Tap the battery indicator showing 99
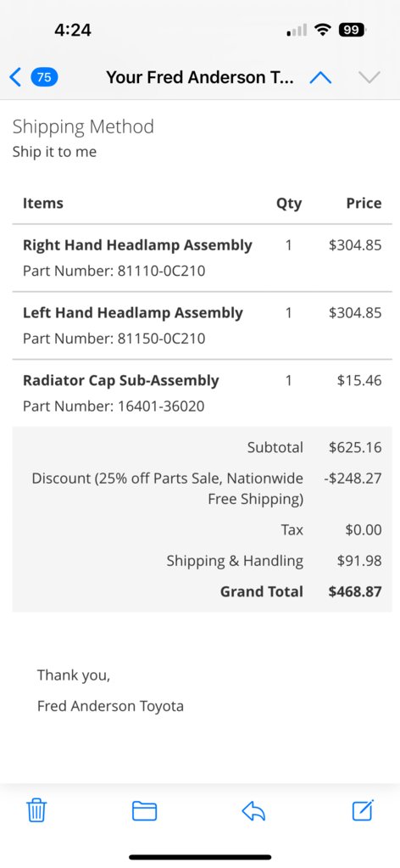The image size is (400, 868). pyautogui.click(x=352, y=30)
